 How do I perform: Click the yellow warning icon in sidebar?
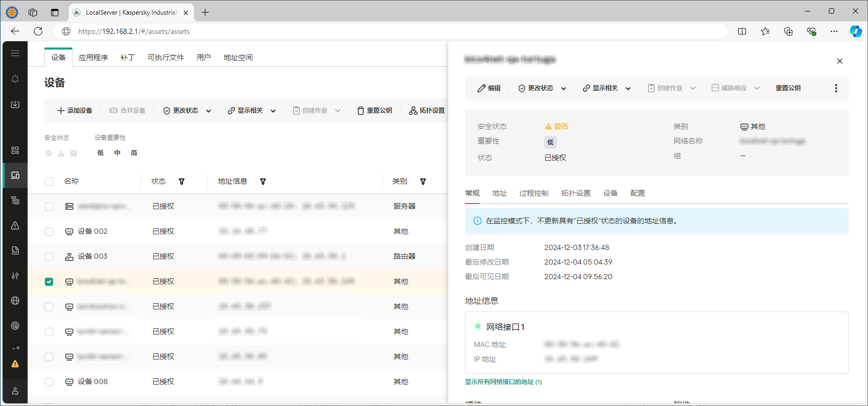click(15, 364)
